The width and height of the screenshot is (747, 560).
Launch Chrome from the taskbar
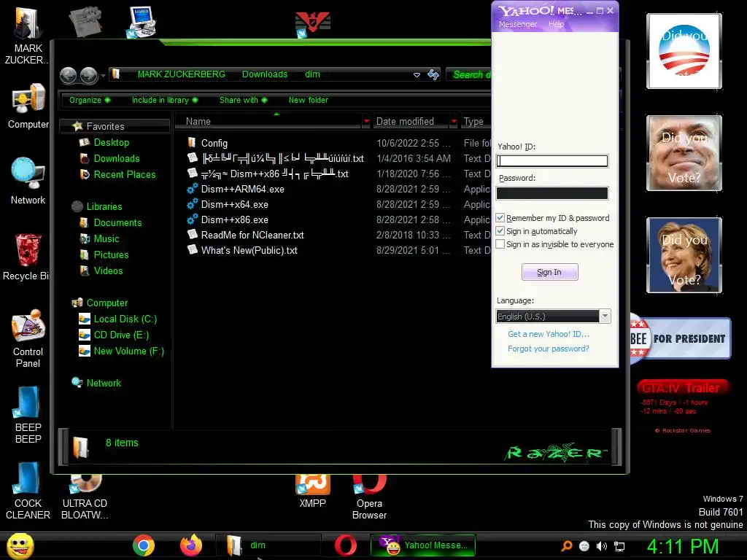tap(144, 545)
